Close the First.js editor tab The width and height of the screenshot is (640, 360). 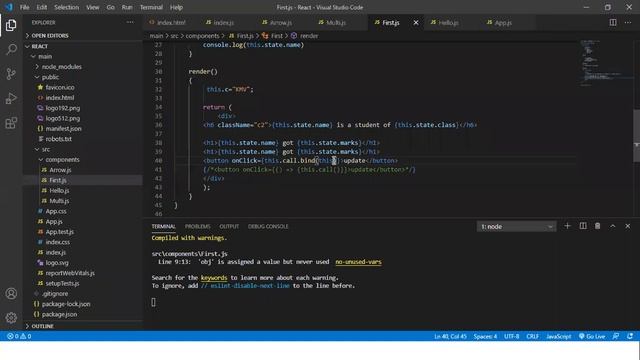(x=416, y=23)
